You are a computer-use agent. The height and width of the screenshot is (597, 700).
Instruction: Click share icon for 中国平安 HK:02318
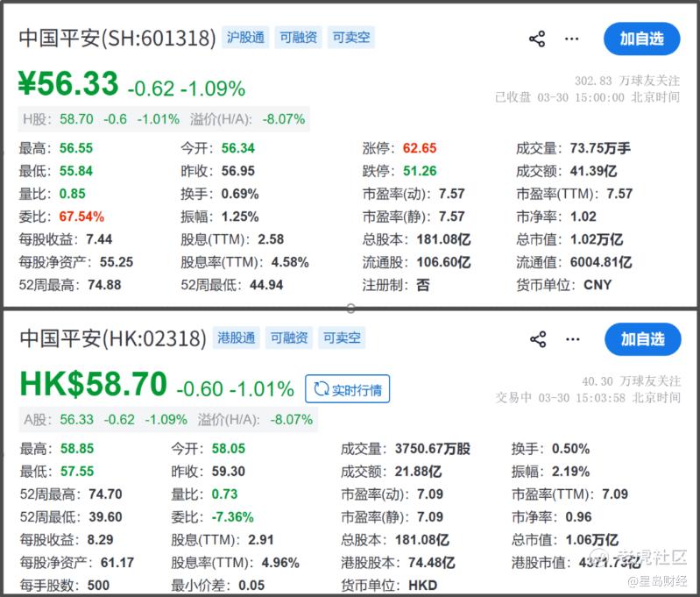[x=538, y=339]
